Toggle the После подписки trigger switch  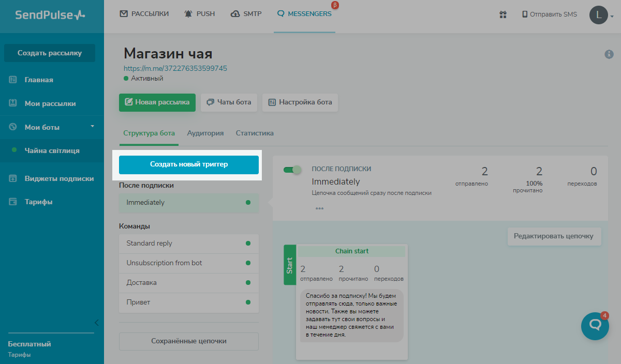click(292, 170)
